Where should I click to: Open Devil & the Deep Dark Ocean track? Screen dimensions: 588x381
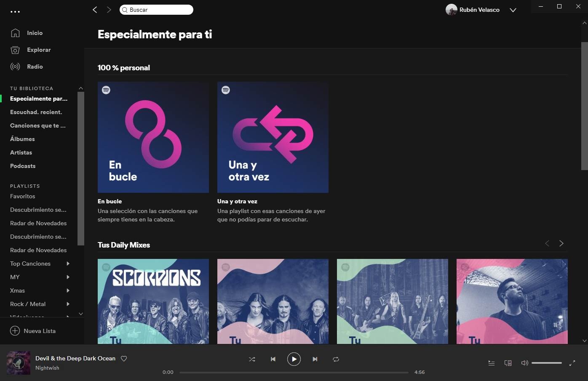click(75, 358)
